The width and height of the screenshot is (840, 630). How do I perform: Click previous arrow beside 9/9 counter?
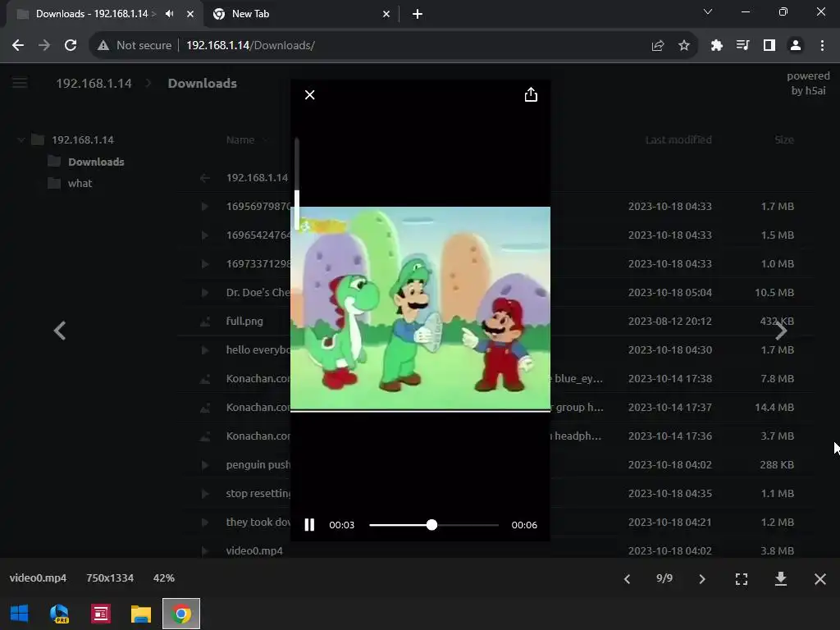[x=627, y=578]
